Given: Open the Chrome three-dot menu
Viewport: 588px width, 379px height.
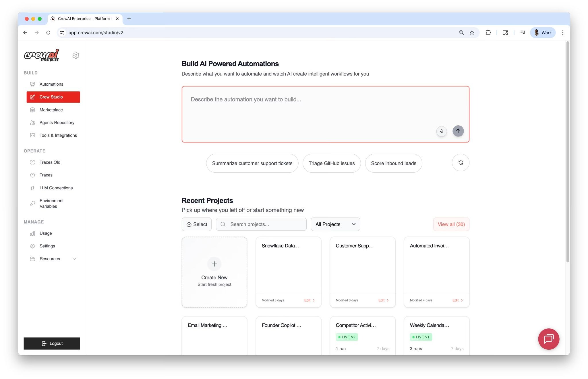Looking at the screenshot, I should tap(563, 32).
